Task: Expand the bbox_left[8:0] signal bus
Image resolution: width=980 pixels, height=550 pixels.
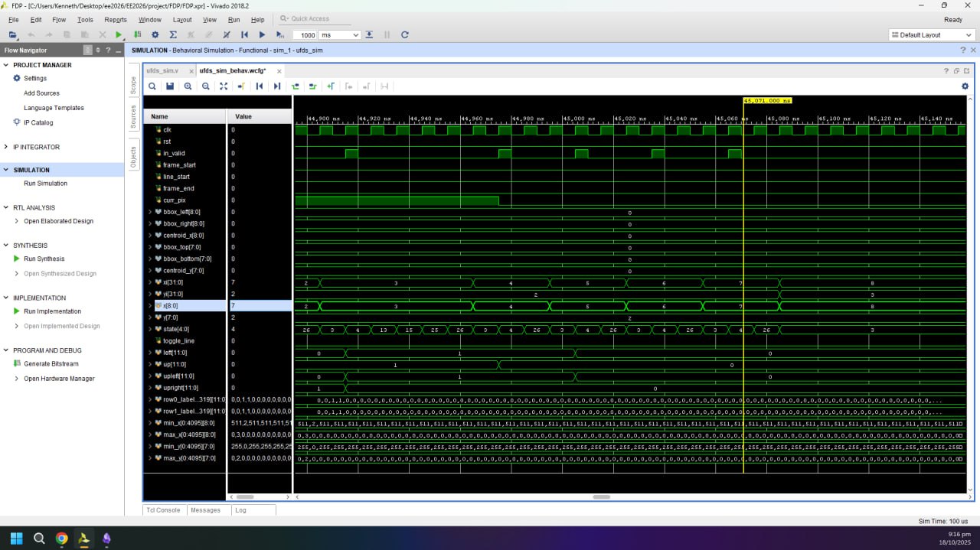Action: click(150, 212)
